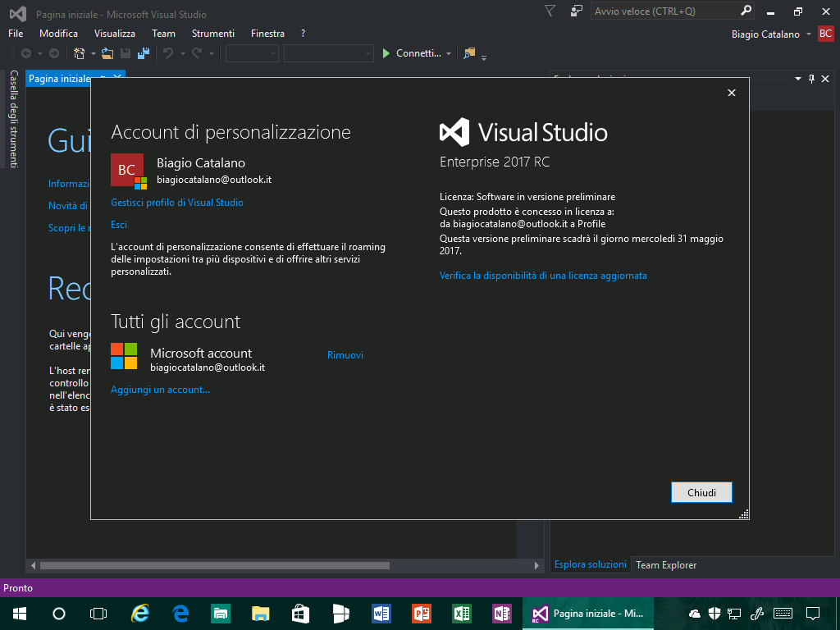Click the Navigate Backward icon
This screenshot has width=840, height=630.
[x=25, y=53]
